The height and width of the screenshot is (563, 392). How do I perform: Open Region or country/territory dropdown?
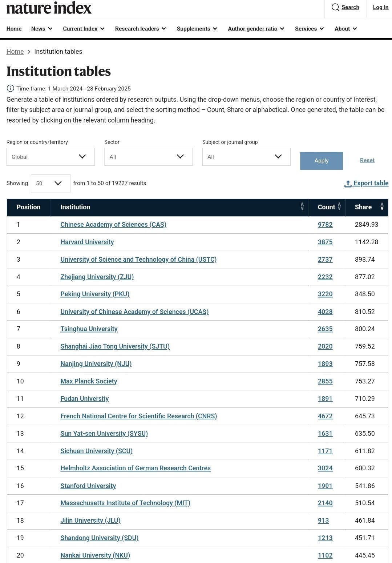[50, 157]
